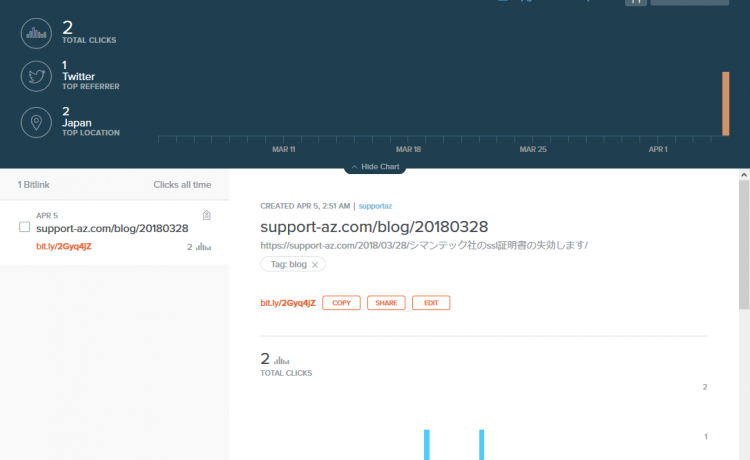Click the Twitter top referrer text
This screenshot has height=460, width=750.
tap(78, 77)
